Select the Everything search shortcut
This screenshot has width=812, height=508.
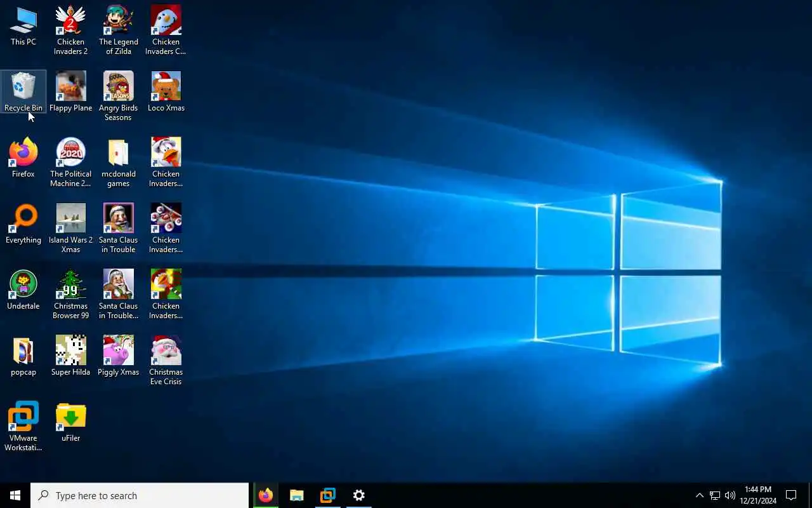(x=23, y=224)
